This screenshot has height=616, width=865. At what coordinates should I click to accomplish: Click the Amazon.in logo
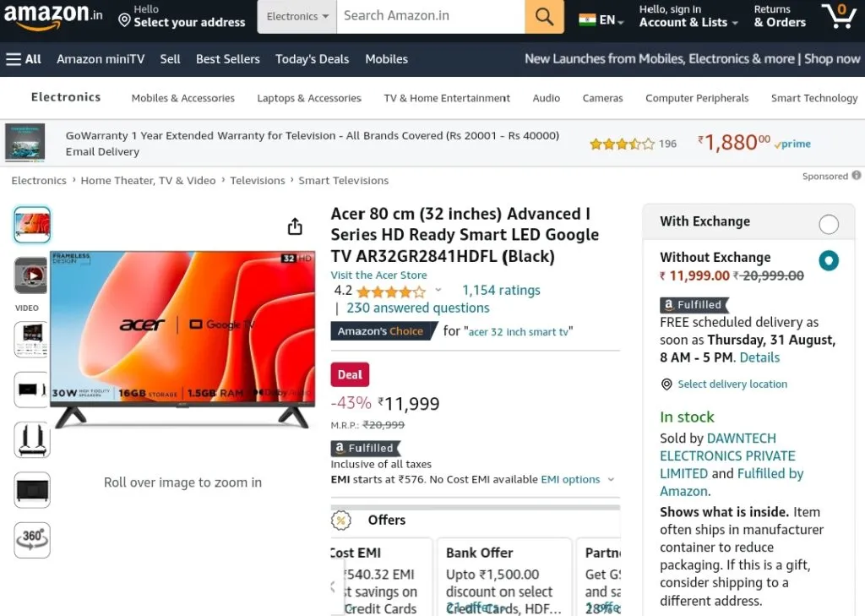[x=53, y=15]
